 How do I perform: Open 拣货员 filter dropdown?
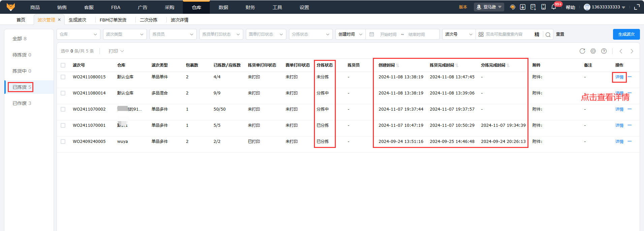click(173, 34)
